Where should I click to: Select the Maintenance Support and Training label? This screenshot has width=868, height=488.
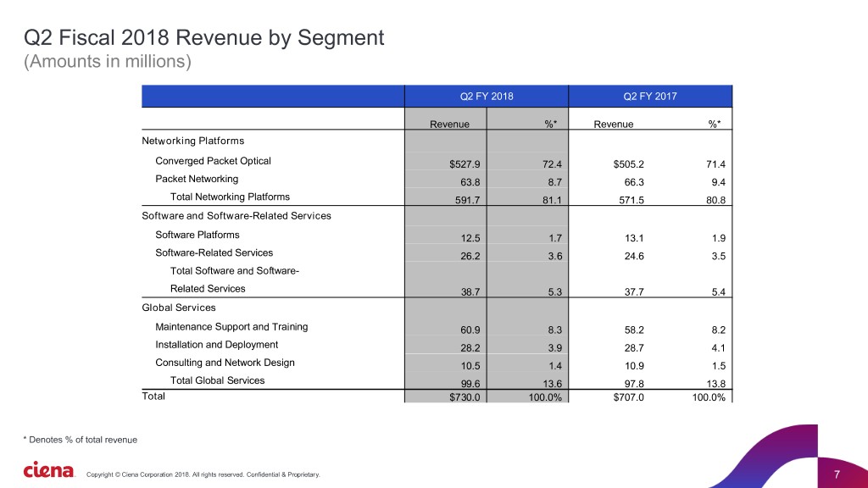click(231, 326)
